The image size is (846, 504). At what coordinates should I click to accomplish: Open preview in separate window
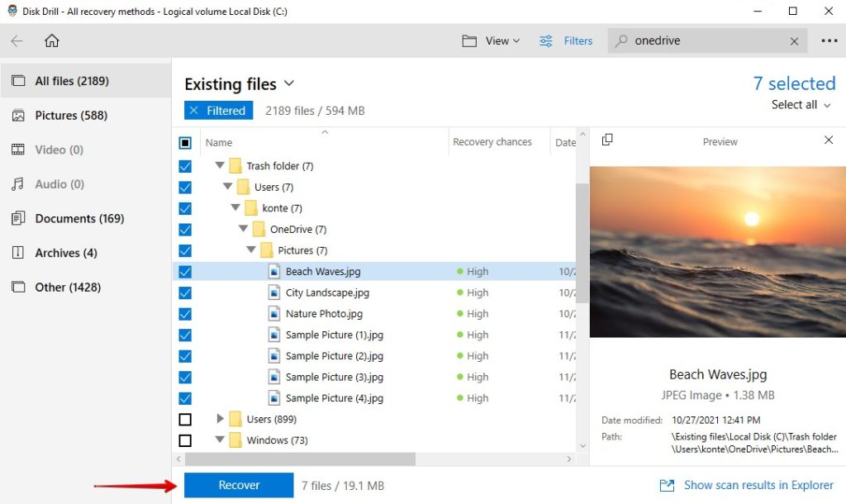(607, 140)
